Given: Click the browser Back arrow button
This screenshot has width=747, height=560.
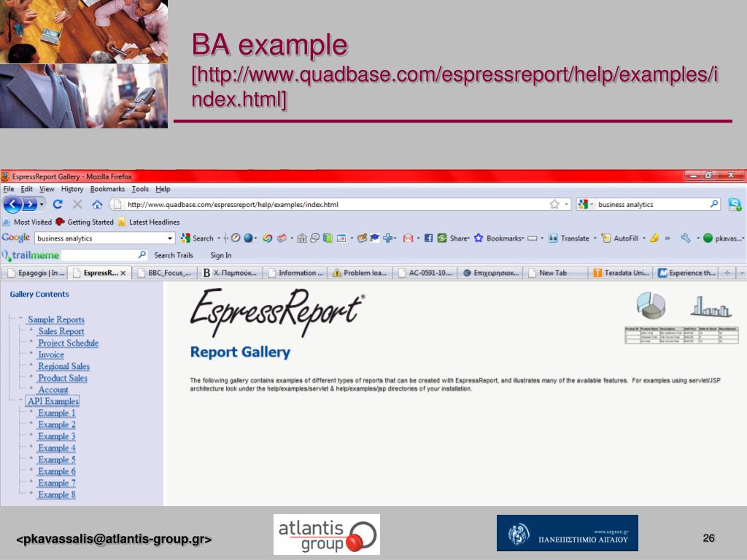Looking at the screenshot, I should pyautogui.click(x=13, y=204).
